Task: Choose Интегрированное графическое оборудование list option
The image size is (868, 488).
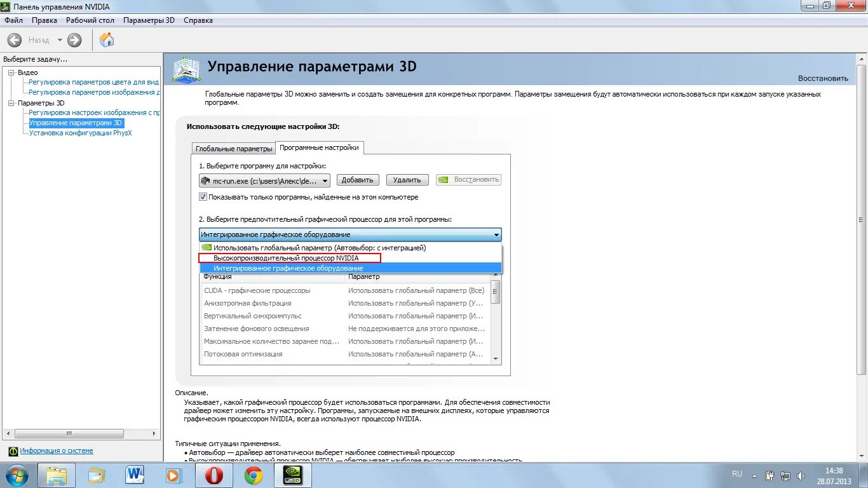Action: (x=350, y=268)
